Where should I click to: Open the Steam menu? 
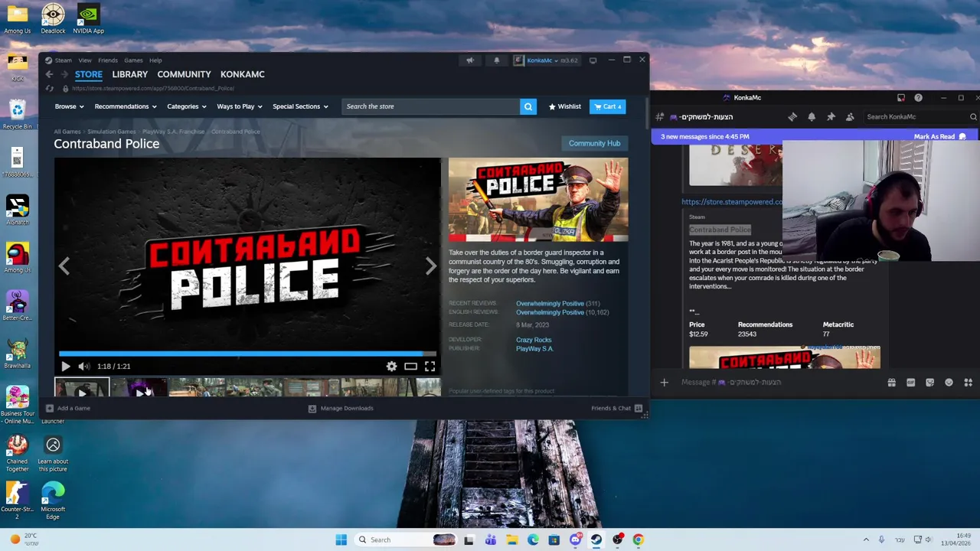(x=63, y=60)
